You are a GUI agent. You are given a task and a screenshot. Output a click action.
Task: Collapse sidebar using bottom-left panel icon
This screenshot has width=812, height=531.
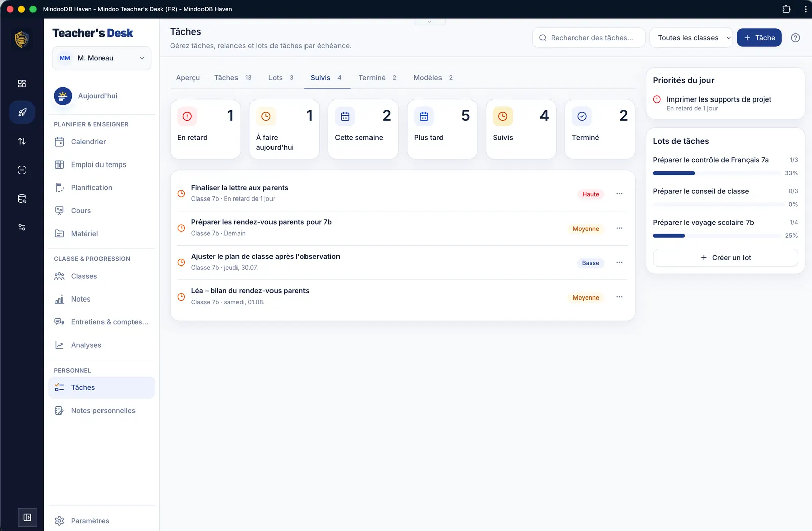point(27,517)
